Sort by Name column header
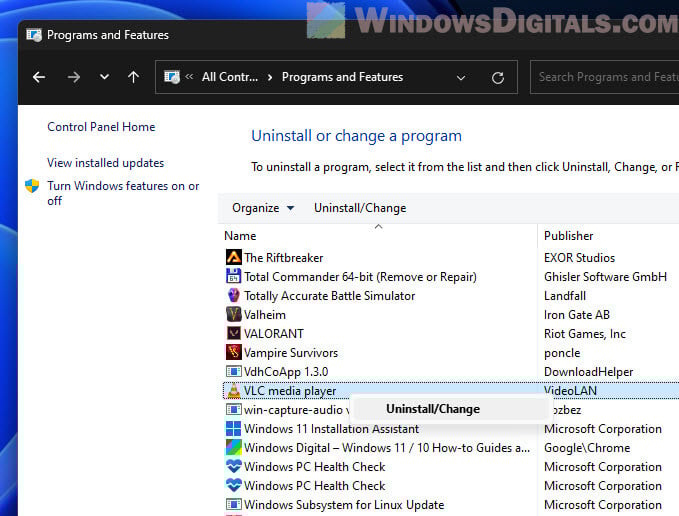 pos(240,236)
